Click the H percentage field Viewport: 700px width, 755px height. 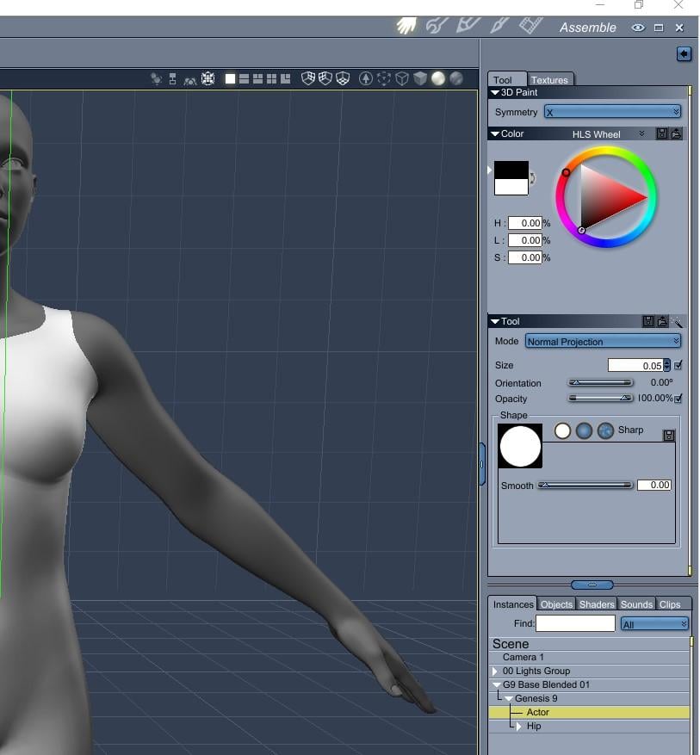[524, 223]
